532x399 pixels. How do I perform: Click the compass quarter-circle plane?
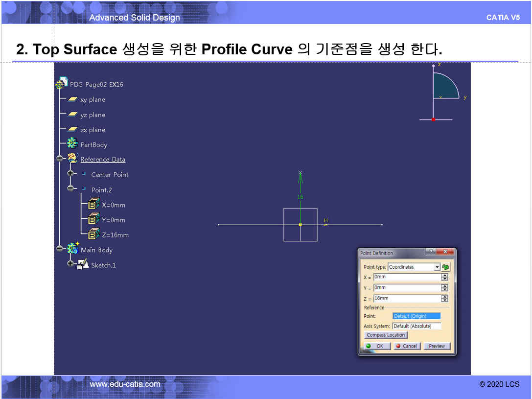tap(444, 87)
